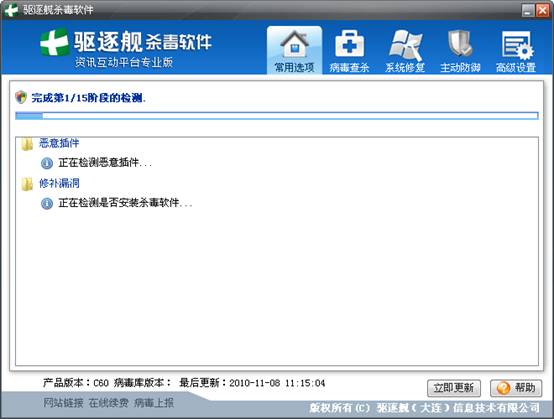Click the green cross logo in the header
The image size is (554, 419).
coord(54,42)
